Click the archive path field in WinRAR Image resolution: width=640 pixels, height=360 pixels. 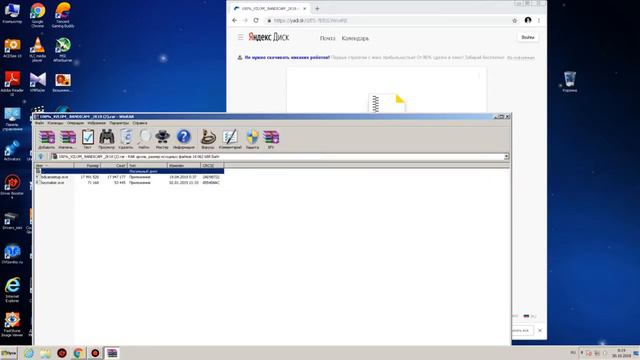[x=278, y=156]
